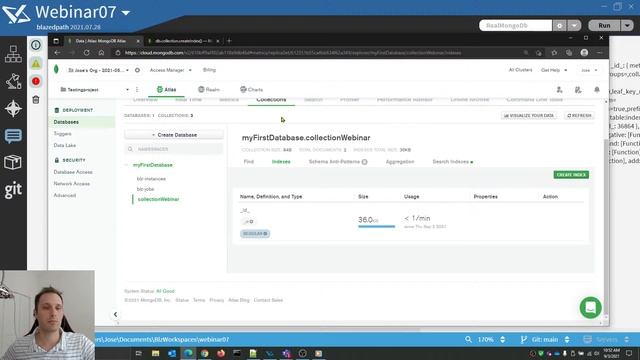Image resolution: width=640 pixels, height=360 pixels.
Task: Open the chat messages sidebar icon
Action: pyautogui.click(x=13, y=136)
